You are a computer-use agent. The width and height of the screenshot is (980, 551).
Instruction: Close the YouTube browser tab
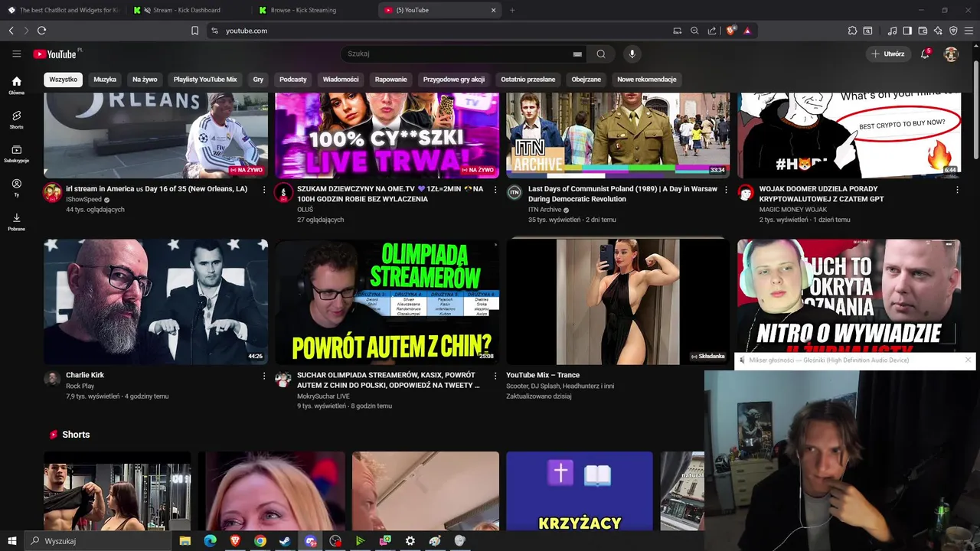(493, 10)
